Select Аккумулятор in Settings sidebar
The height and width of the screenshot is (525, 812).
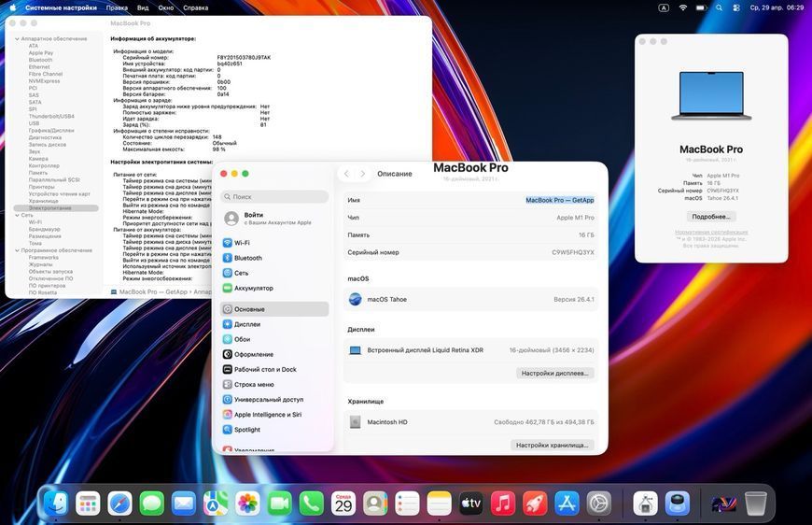(274, 288)
